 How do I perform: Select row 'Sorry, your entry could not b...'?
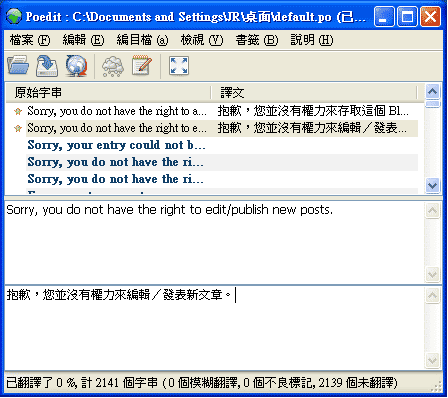[x=212, y=145]
